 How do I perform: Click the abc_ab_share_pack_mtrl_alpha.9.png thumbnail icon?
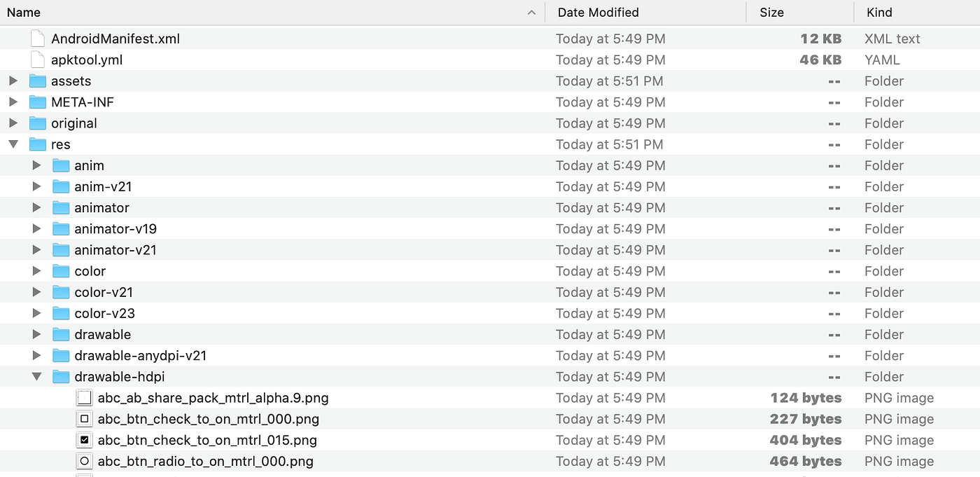point(84,397)
